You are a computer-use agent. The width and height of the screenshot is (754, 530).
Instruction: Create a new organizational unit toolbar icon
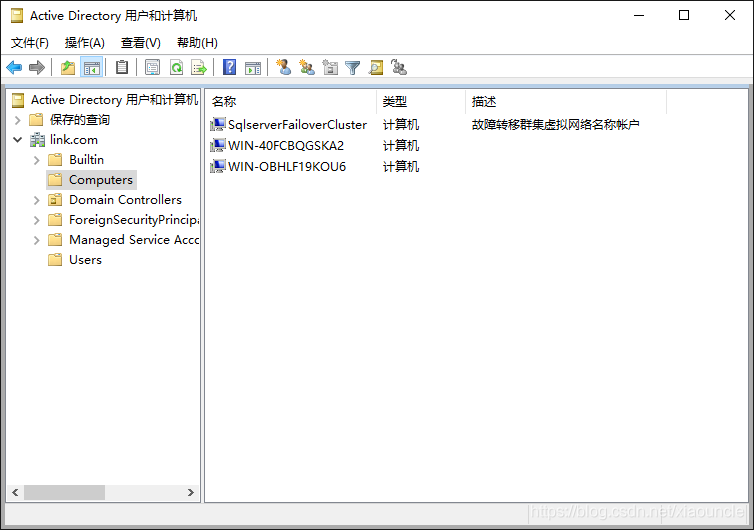[330, 67]
